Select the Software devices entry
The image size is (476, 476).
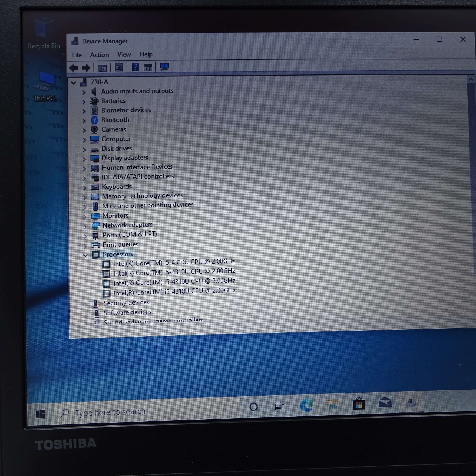[x=127, y=312]
